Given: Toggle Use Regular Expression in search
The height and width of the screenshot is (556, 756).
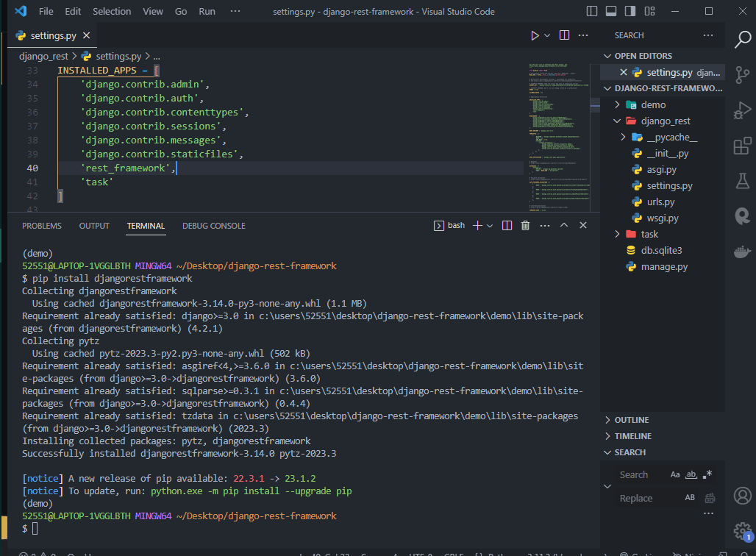Looking at the screenshot, I should (x=707, y=474).
